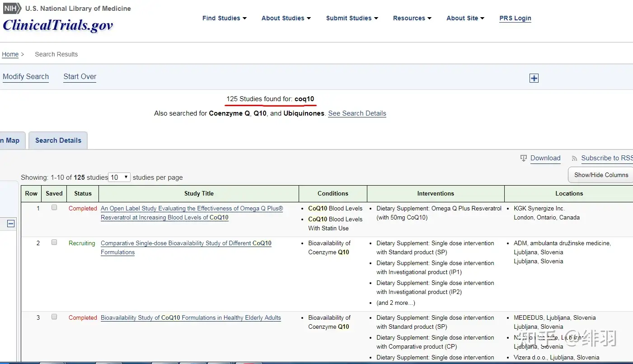Switch to the Map tab

coord(12,140)
